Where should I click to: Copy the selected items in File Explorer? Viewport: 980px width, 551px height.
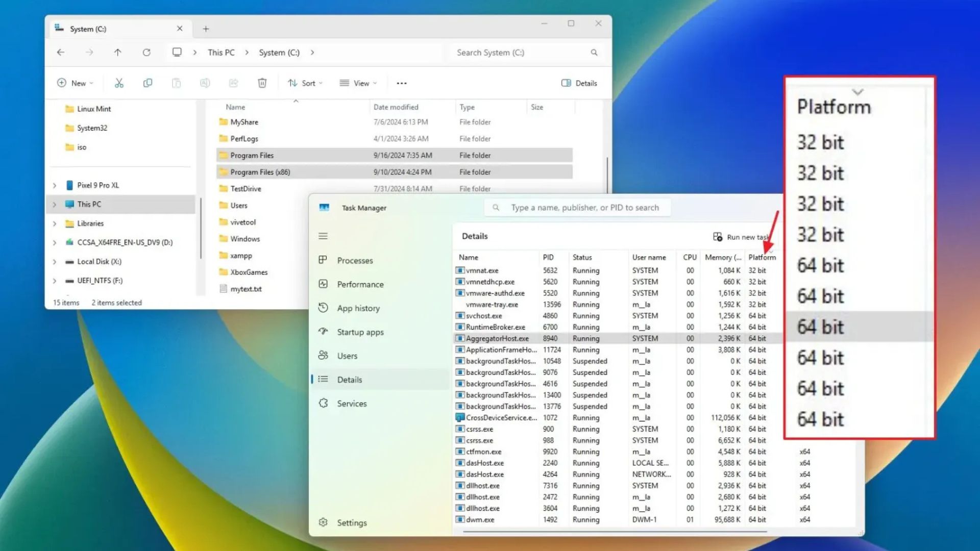[148, 83]
